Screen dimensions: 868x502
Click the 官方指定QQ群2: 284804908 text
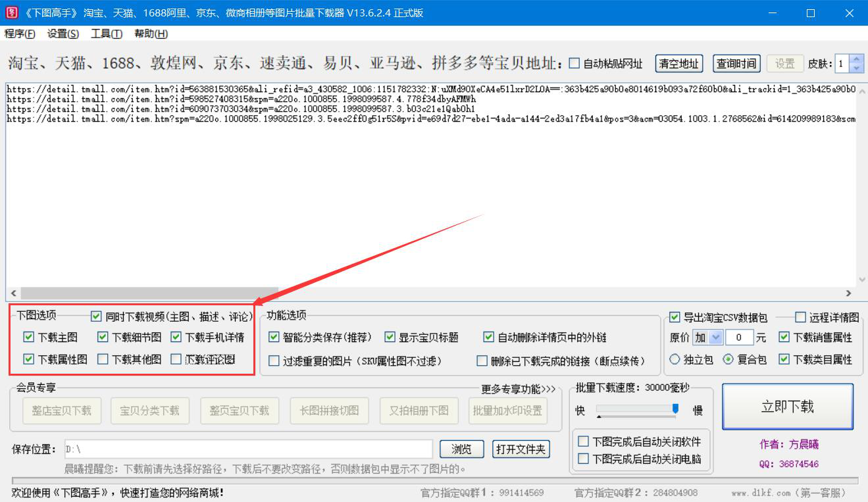click(x=636, y=493)
